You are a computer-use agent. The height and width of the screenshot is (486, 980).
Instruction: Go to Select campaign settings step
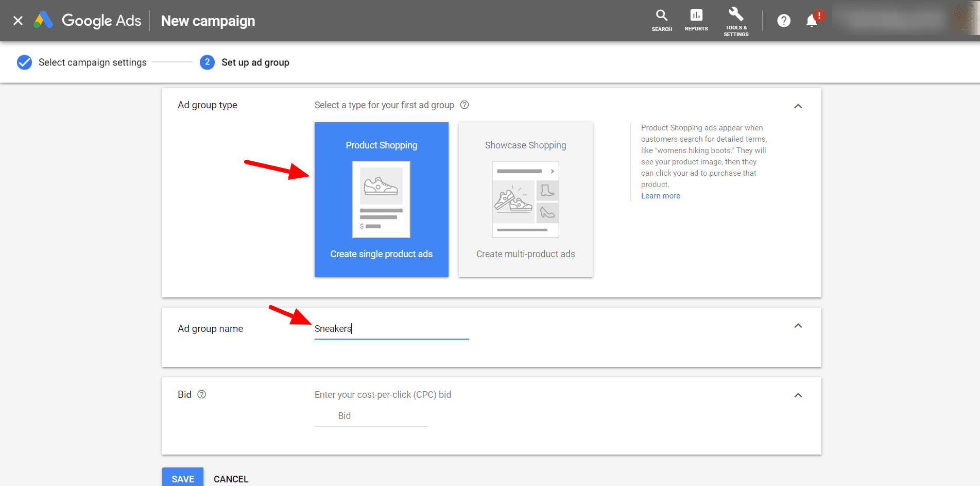pyautogui.click(x=93, y=62)
